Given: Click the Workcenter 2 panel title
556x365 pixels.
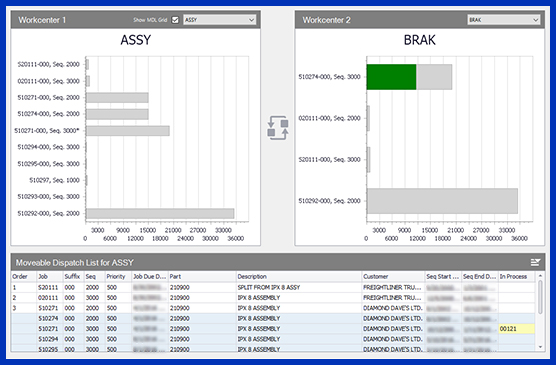Looking at the screenshot, I should (327, 20).
